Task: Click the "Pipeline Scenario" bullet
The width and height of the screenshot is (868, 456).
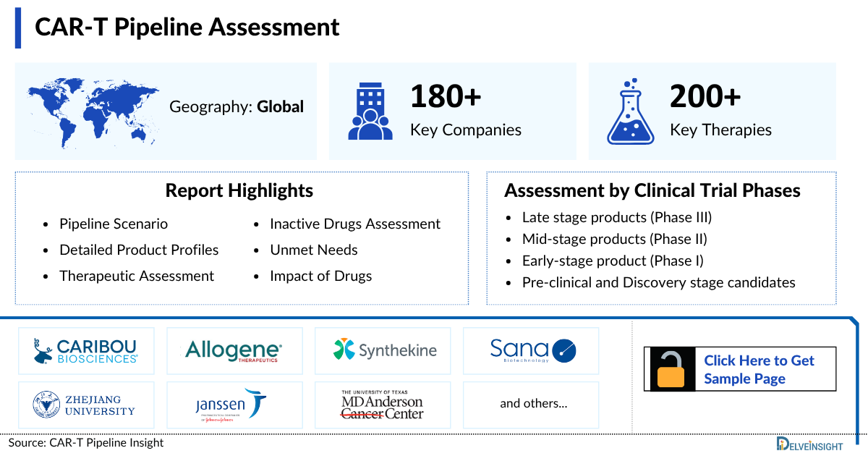Action: click(114, 224)
